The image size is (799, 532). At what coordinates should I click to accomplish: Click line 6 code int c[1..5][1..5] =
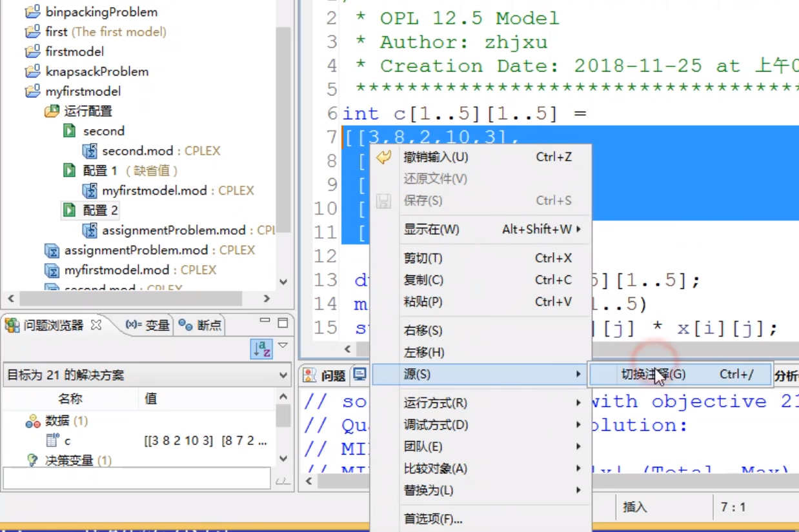tap(465, 113)
